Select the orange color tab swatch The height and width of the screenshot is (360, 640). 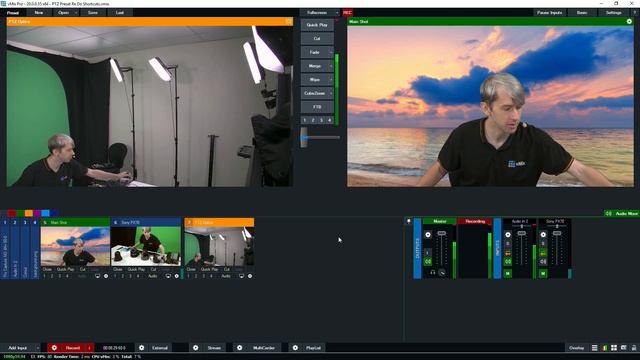coord(29,213)
